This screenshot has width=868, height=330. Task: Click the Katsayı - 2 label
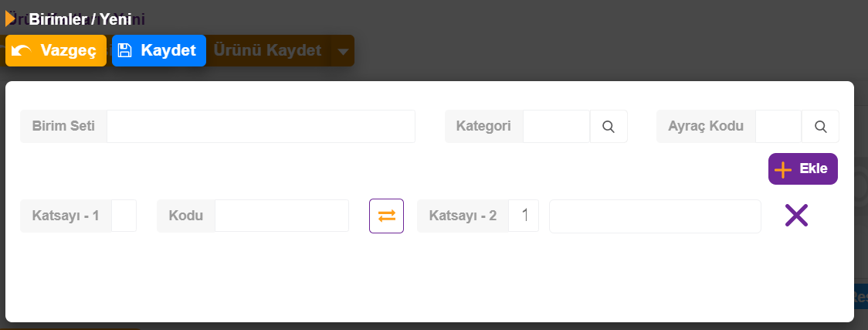click(x=463, y=216)
